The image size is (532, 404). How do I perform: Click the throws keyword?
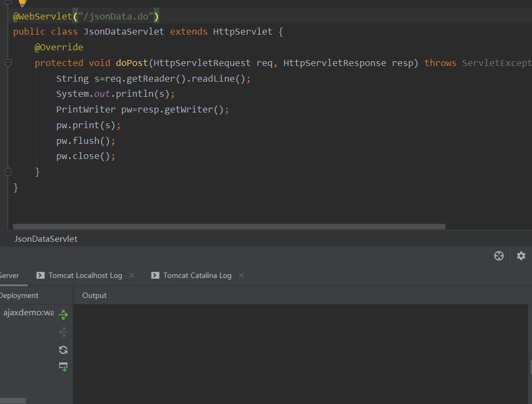(441, 63)
